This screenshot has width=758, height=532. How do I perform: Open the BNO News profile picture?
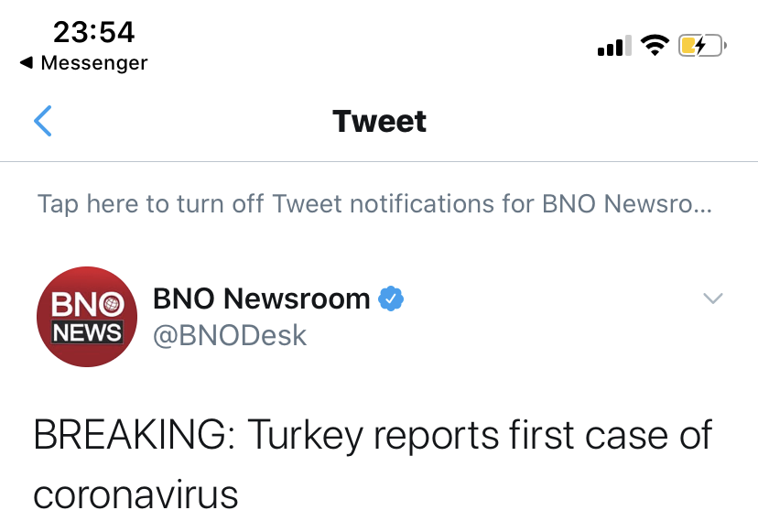87,317
